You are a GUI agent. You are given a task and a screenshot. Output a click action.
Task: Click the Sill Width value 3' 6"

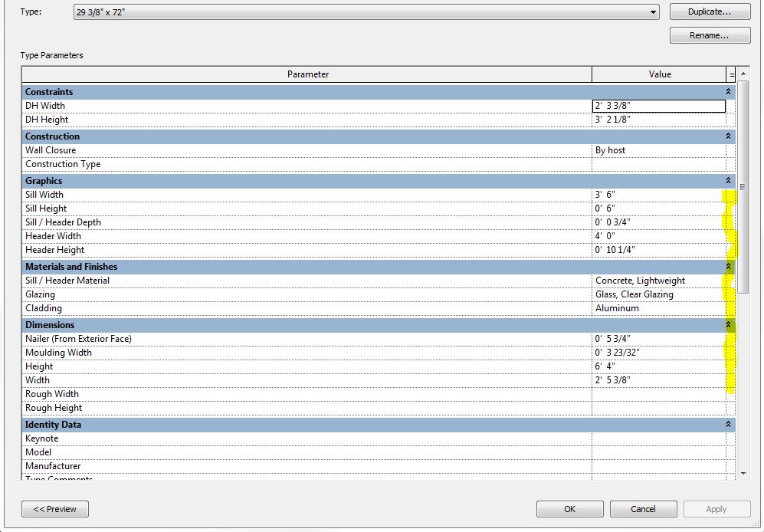[659, 195]
